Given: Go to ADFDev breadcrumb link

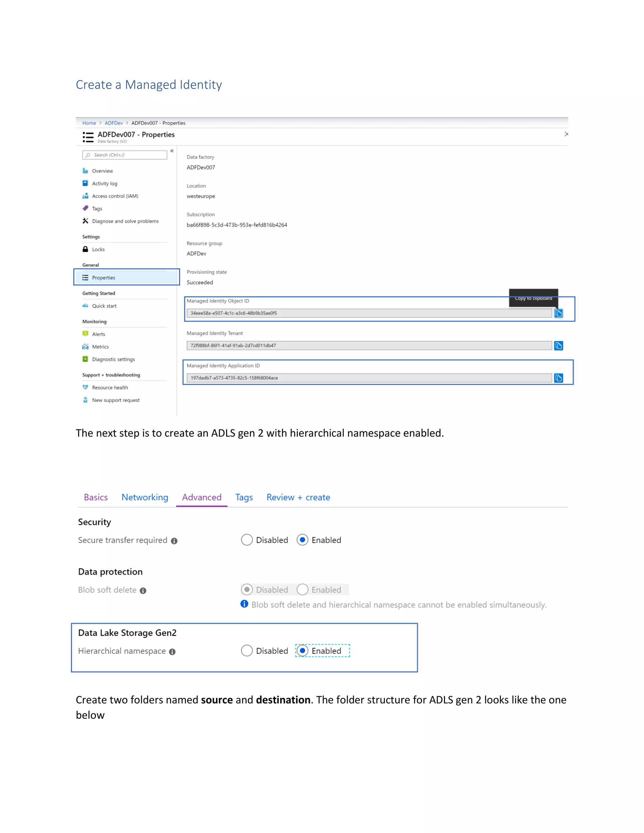Looking at the screenshot, I should (114, 123).
